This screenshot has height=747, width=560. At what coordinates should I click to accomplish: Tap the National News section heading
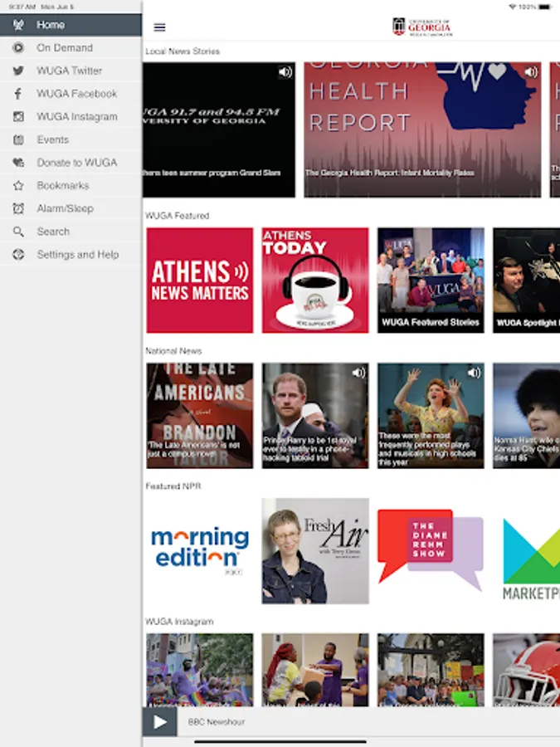coord(173,351)
